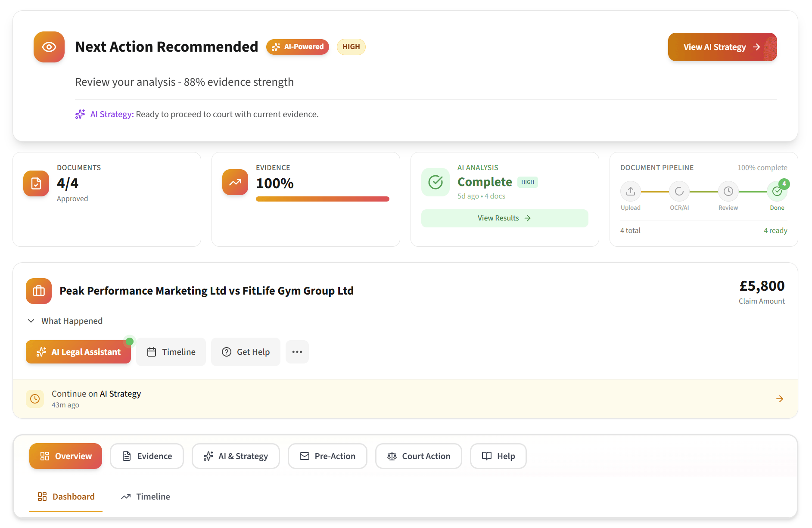The width and height of the screenshot is (812, 528).
Task: Click the eye icon next to Next Action Recommended
Action: point(49,47)
